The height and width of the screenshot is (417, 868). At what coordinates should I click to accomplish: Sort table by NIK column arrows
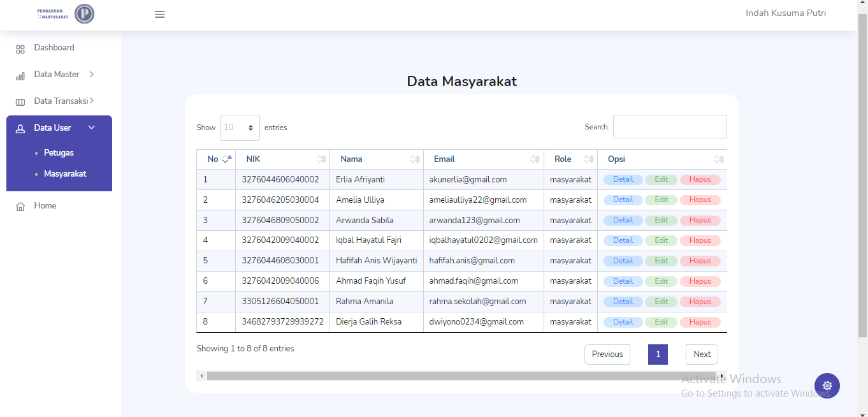coord(321,159)
